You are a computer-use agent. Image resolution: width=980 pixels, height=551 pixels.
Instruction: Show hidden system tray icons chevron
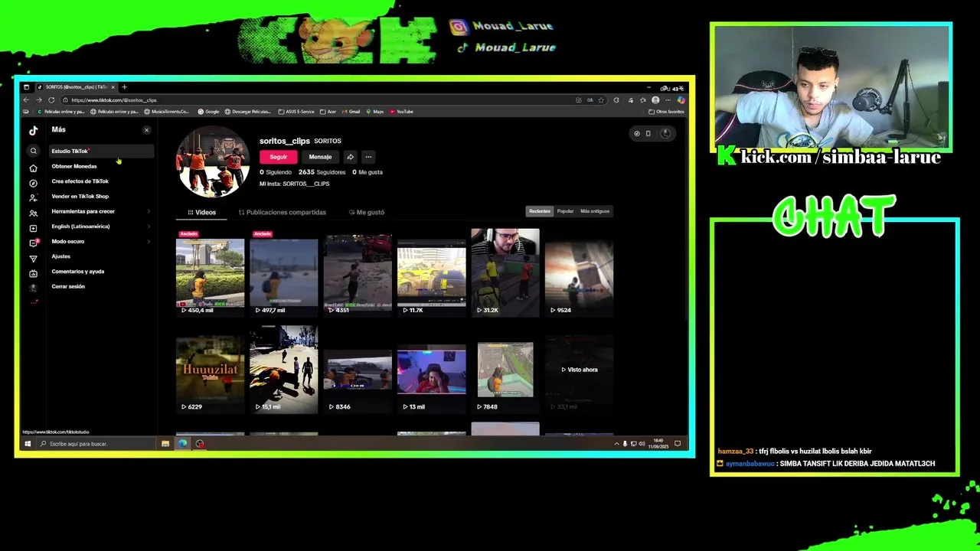pyautogui.click(x=616, y=444)
